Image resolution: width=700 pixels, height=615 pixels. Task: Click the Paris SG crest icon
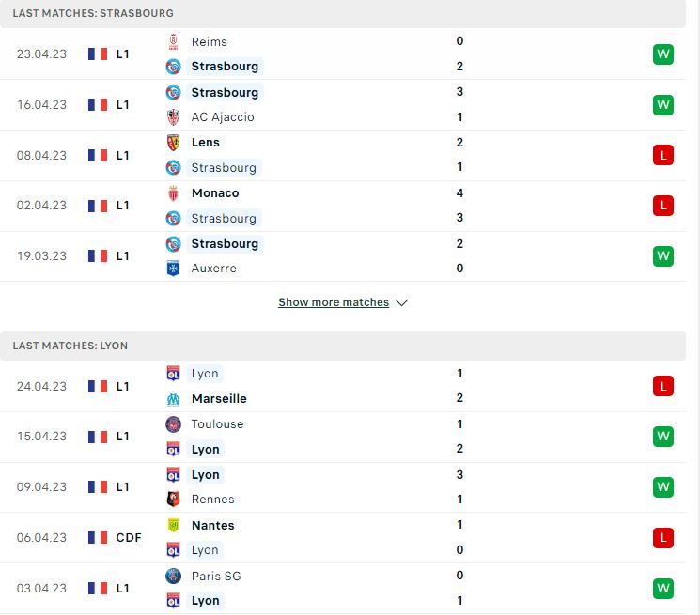click(x=173, y=576)
